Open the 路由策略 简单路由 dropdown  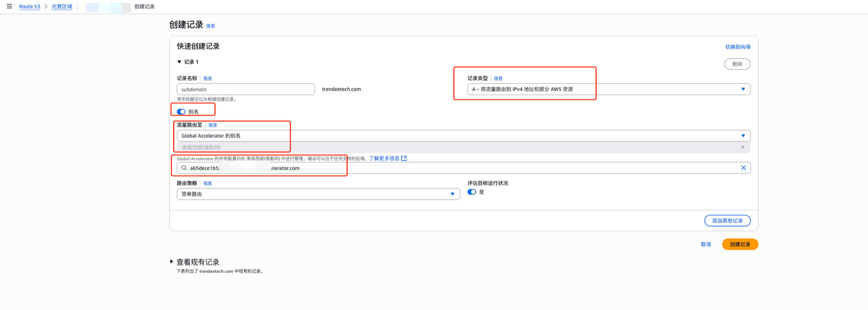[318, 194]
